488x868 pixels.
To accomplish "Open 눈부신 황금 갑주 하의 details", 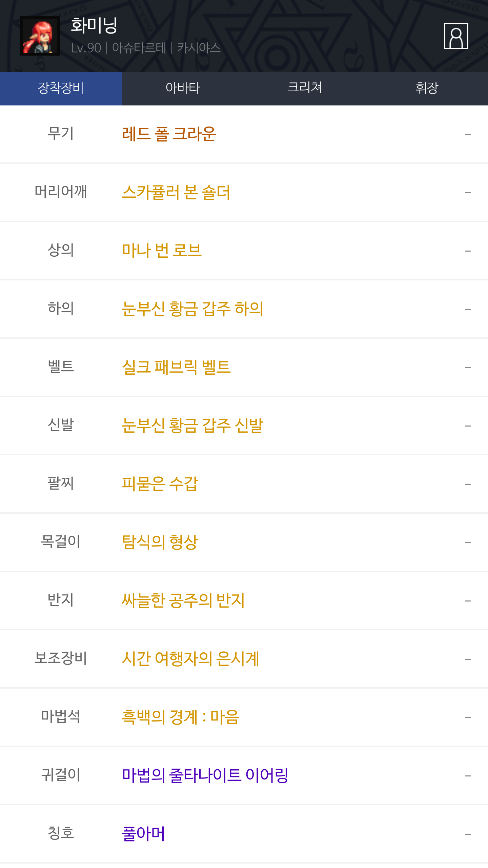I will pos(192,309).
